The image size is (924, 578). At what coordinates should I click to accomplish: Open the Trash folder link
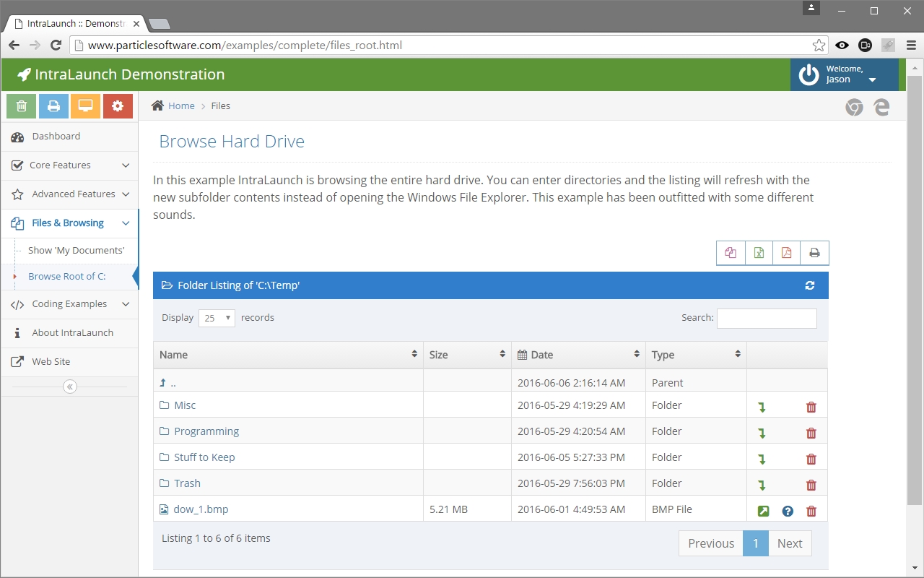[187, 483]
